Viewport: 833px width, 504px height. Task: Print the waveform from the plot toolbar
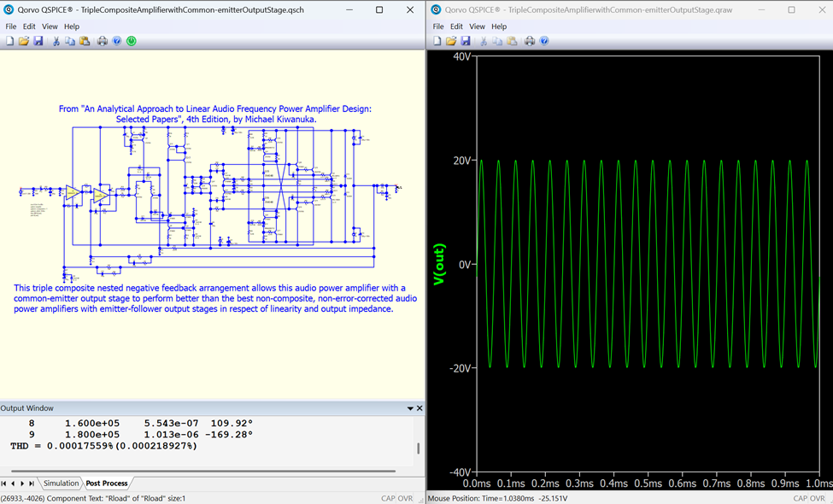coord(530,41)
